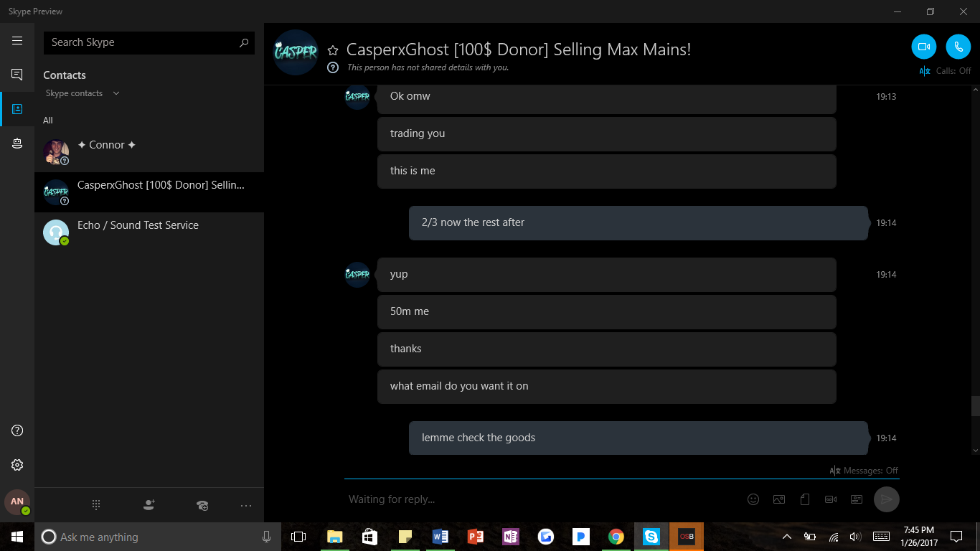Focus the message input box
Viewport: 980px width, 551px height.
542,499
